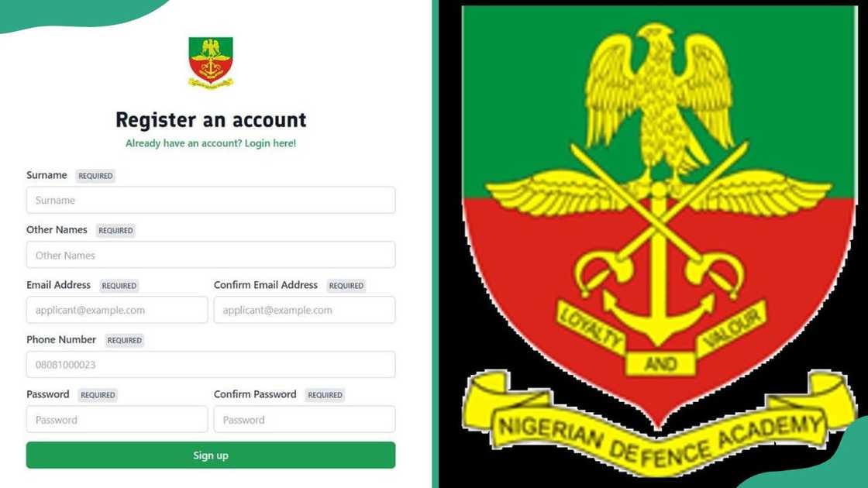868x488 pixels.
Task: Focus the Phone Number input field
Action: coord(211,364)
